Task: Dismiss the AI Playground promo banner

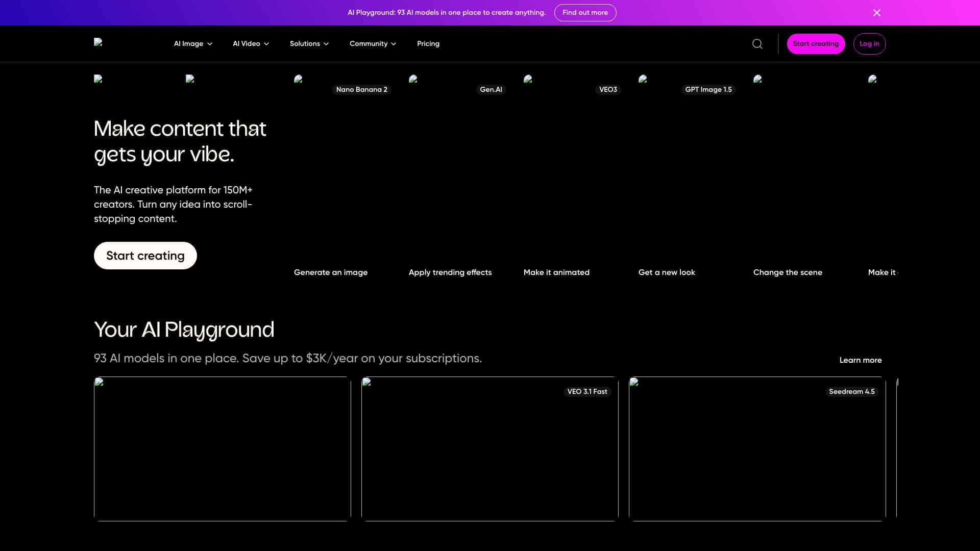Action: (x=876, y=13)
